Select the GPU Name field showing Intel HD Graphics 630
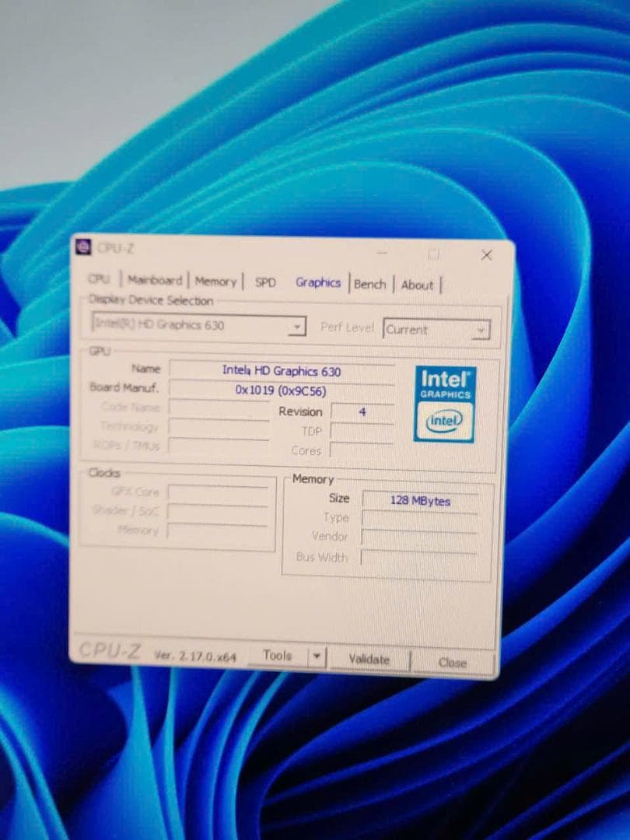Screen dimensions: 630x840 click(x=280, y=371)
